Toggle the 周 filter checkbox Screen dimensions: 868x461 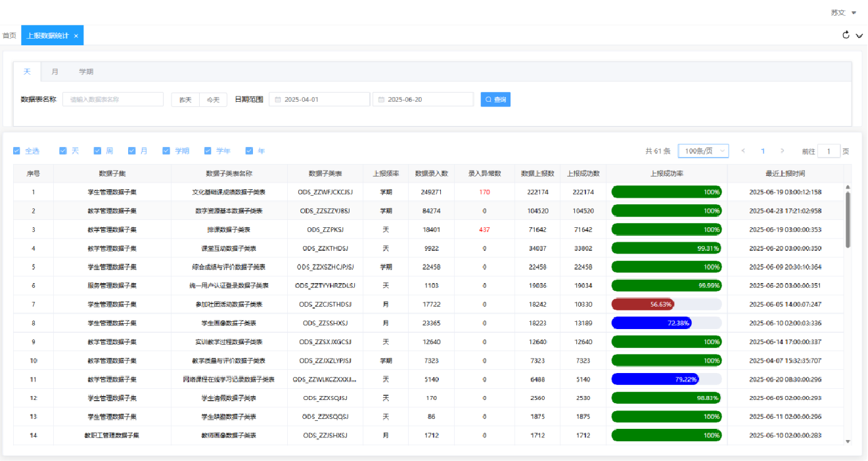tap(97, 151)
